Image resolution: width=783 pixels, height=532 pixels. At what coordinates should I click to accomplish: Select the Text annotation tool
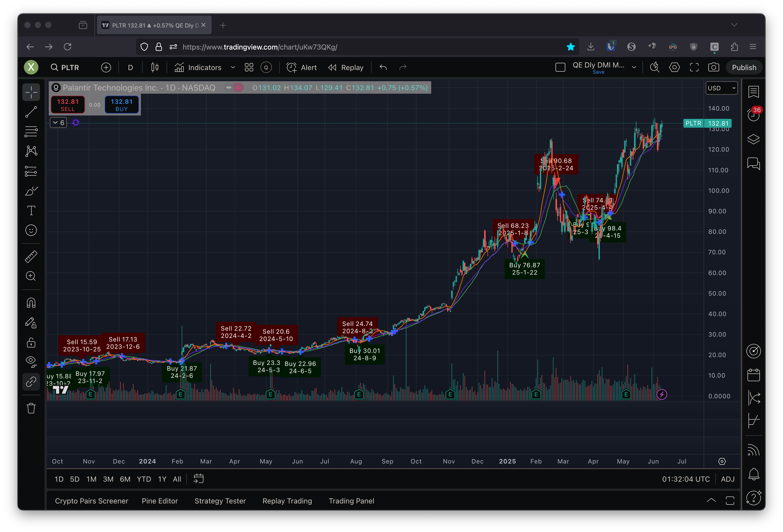point(31,210)
